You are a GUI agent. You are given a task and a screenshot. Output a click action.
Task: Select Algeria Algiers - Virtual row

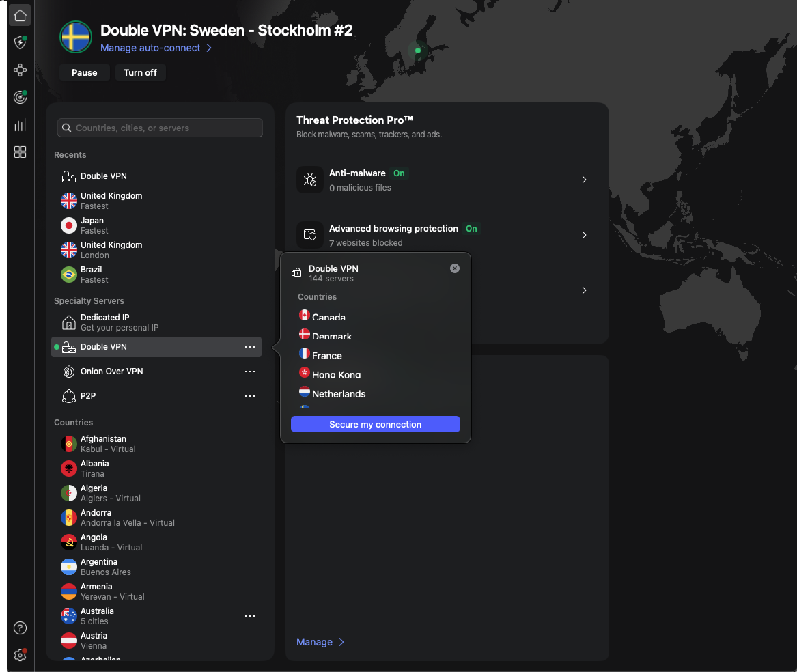pos(156,493)
